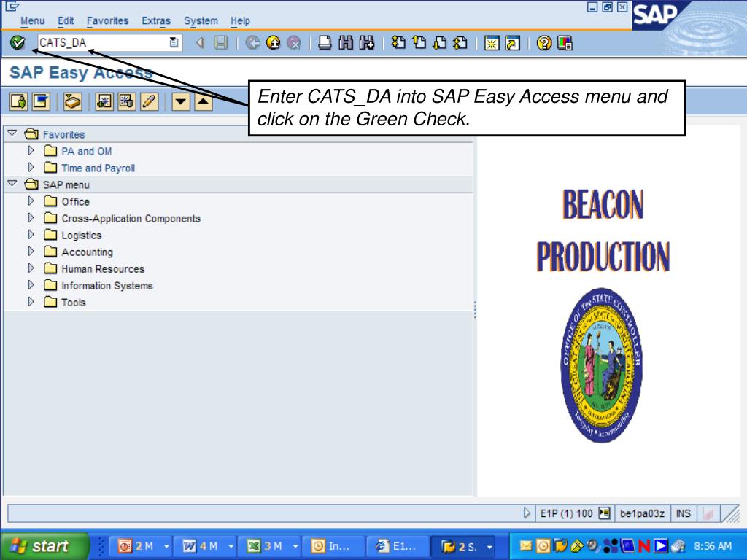Click the mail envelope tray icon
Screen dimensions: 747x560
click(525, 545)
